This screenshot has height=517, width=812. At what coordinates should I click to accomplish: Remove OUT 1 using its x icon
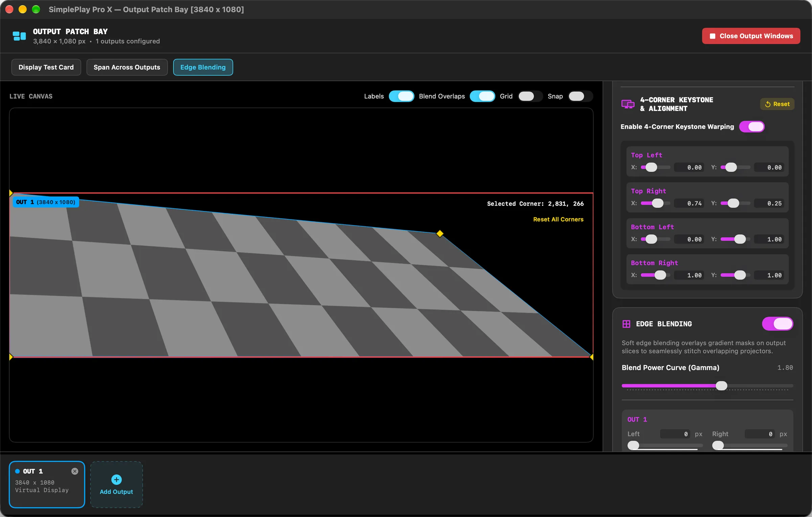tap(75, 471)
